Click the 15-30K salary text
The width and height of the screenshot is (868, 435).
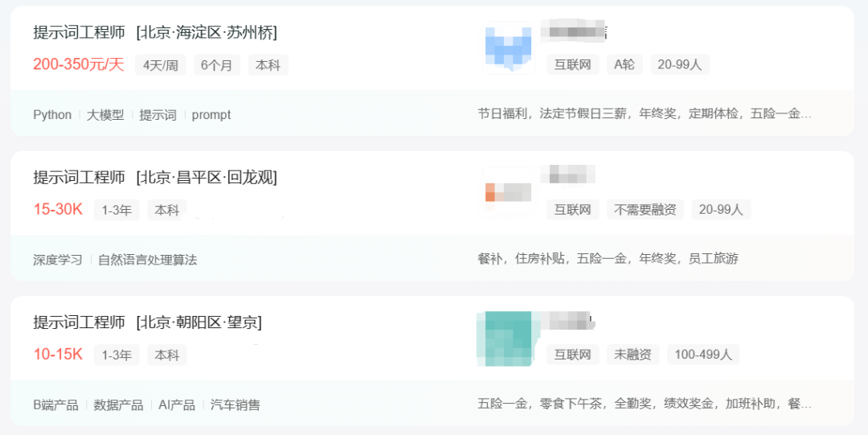click(x=58, y=210)
